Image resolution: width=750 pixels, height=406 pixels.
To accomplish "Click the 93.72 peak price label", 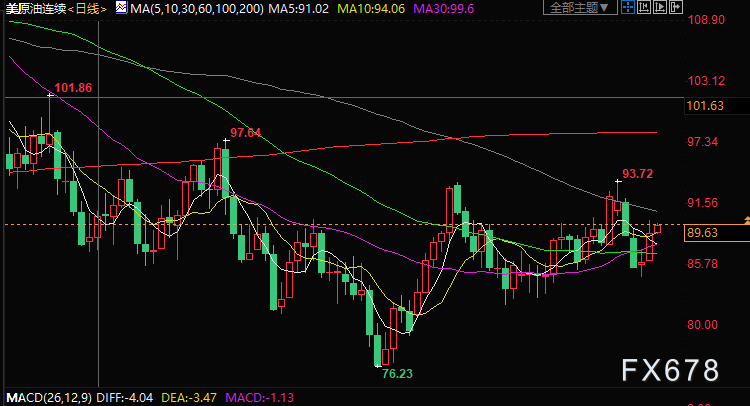I will [638, 174].
